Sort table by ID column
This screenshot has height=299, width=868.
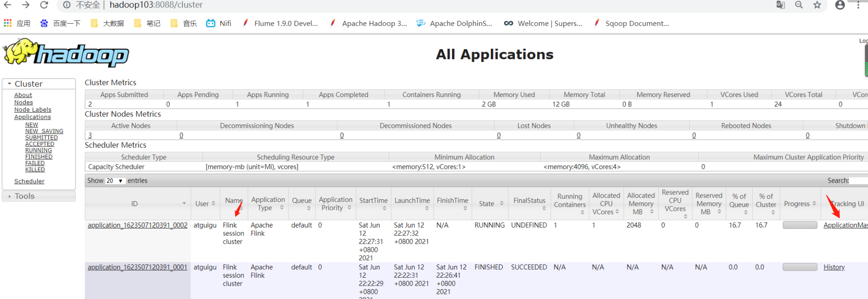(138, 203)
